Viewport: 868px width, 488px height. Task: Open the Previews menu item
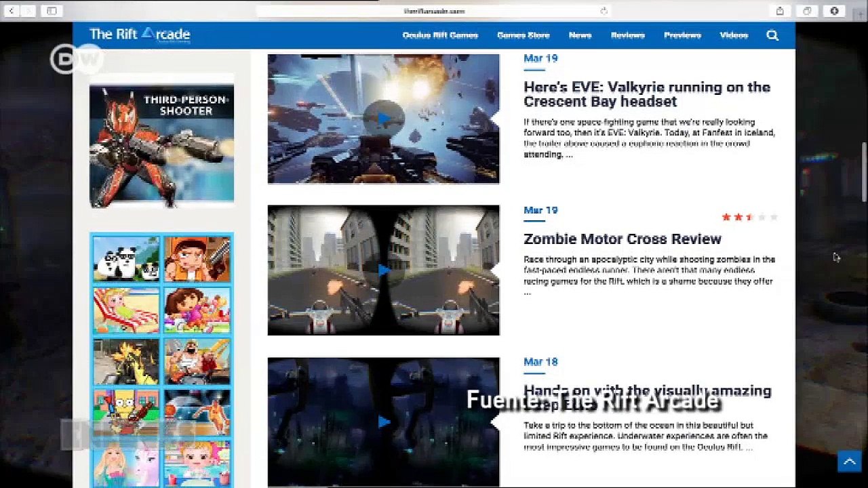[682, 35]
